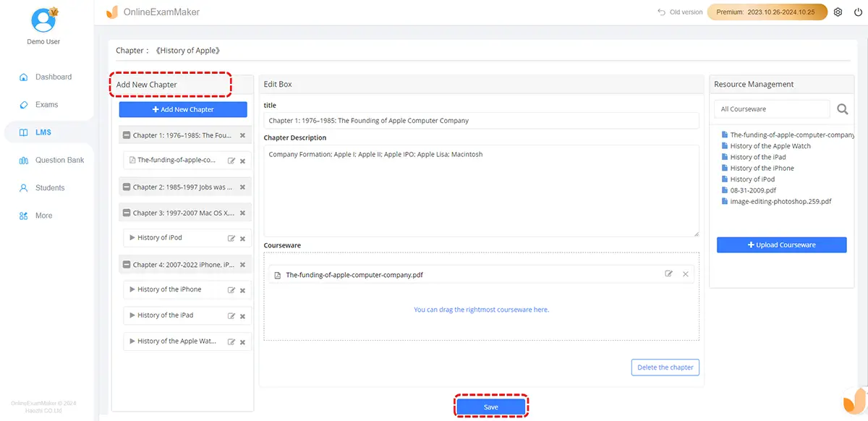The image size is (868, 421).
Task: Edit the History of iPod courseware item
Action: (231, 238)
